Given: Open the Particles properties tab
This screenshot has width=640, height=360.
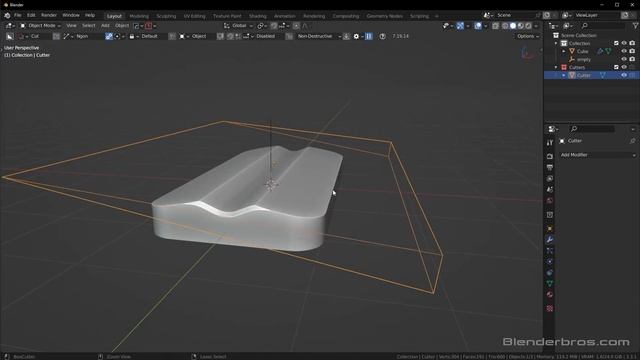Looking at the screenshot, I should [x=550, y=251].
